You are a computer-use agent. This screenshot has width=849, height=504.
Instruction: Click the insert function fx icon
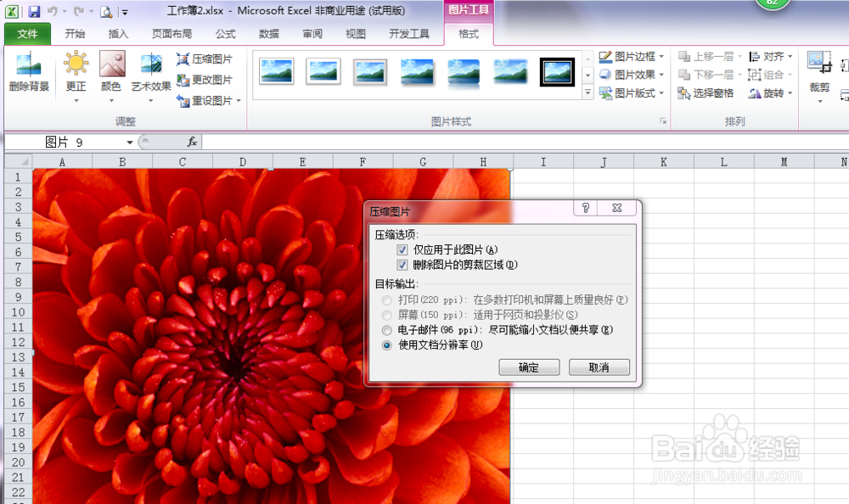[192, 142]
